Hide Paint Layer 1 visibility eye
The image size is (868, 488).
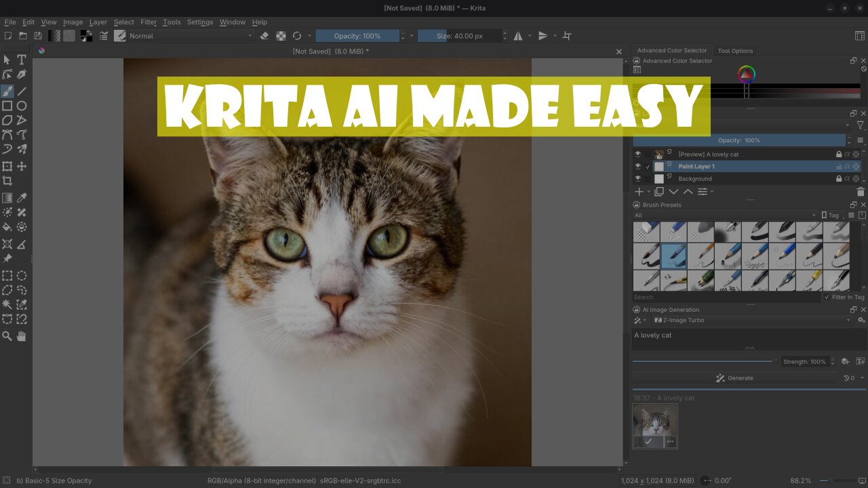pyautogui.click(x=637, y=166)
